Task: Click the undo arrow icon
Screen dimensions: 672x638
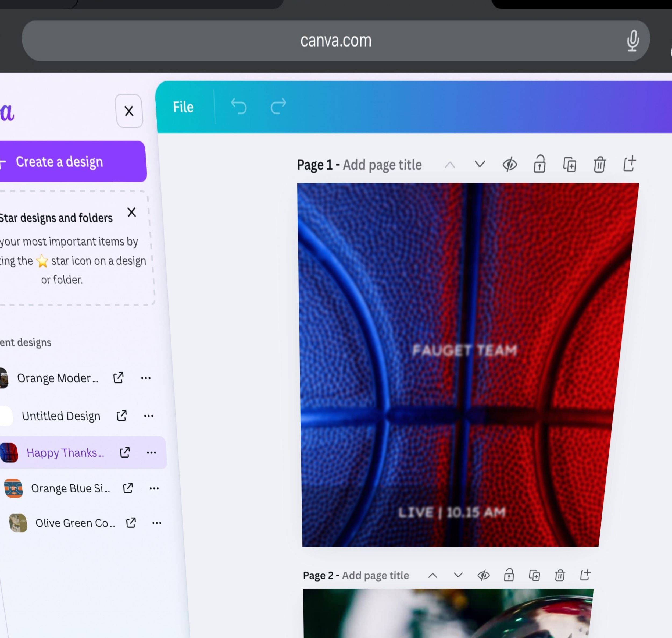Action: 239,107
